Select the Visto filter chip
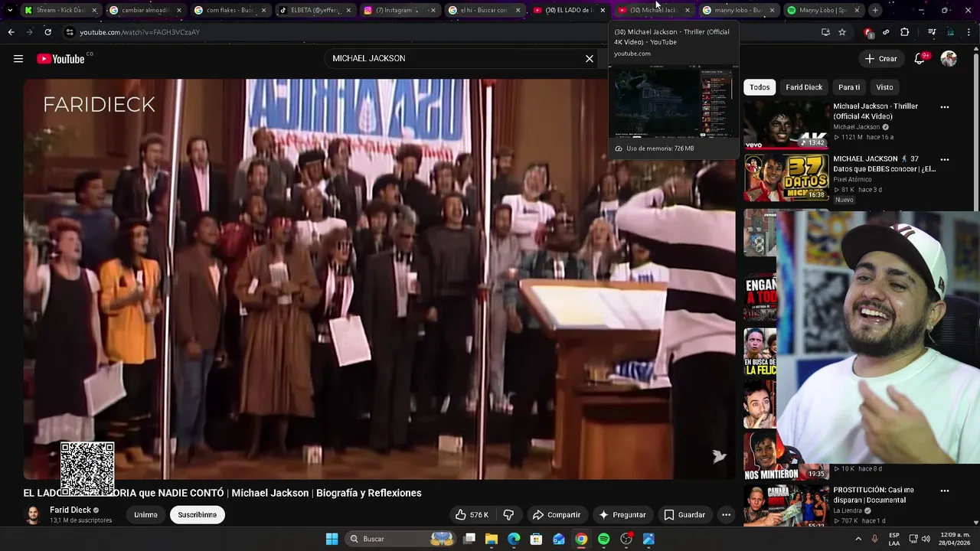Screen dimensions: 980x551 pos(884,87)
